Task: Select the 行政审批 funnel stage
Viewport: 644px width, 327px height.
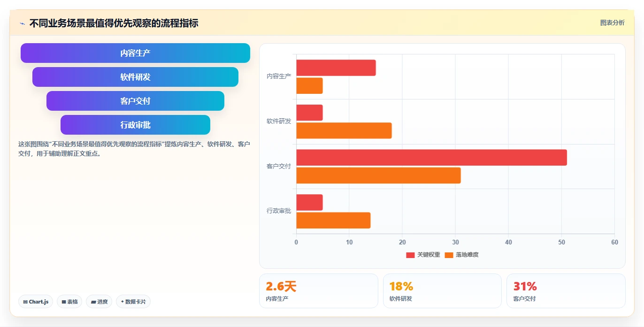Action: (x=135, y=125)
